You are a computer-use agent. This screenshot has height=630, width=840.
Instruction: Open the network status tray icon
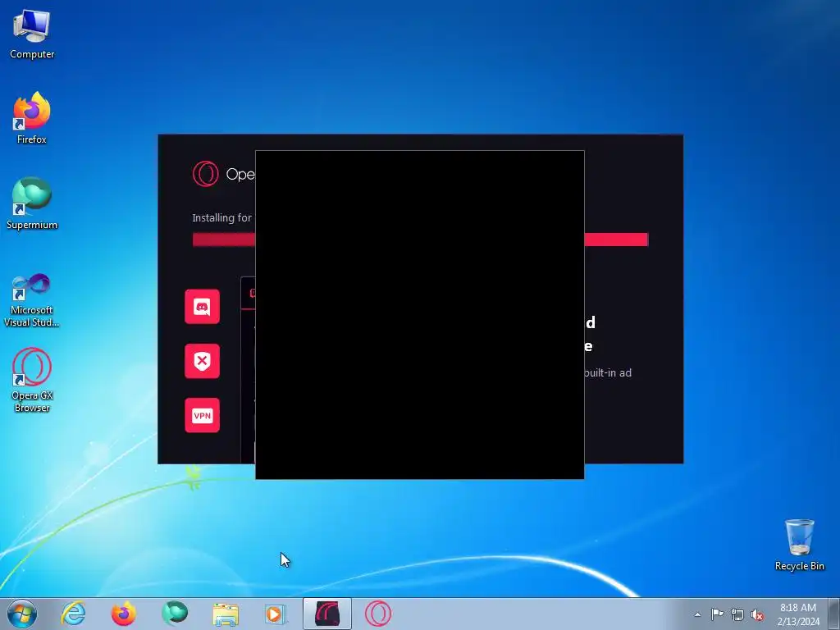click(737, 614)
